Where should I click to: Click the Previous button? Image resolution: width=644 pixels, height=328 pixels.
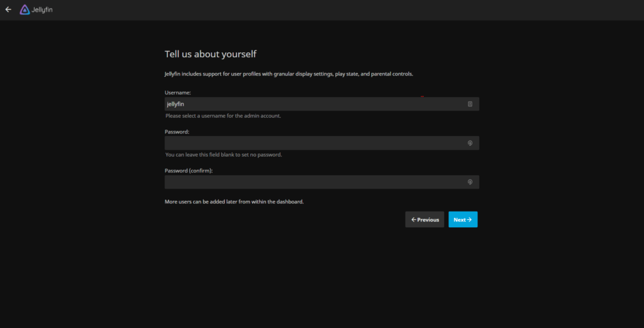pos(425,220)
